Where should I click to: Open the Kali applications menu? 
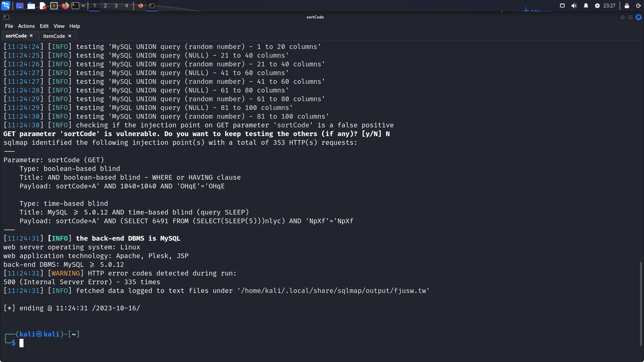(6, 6)
